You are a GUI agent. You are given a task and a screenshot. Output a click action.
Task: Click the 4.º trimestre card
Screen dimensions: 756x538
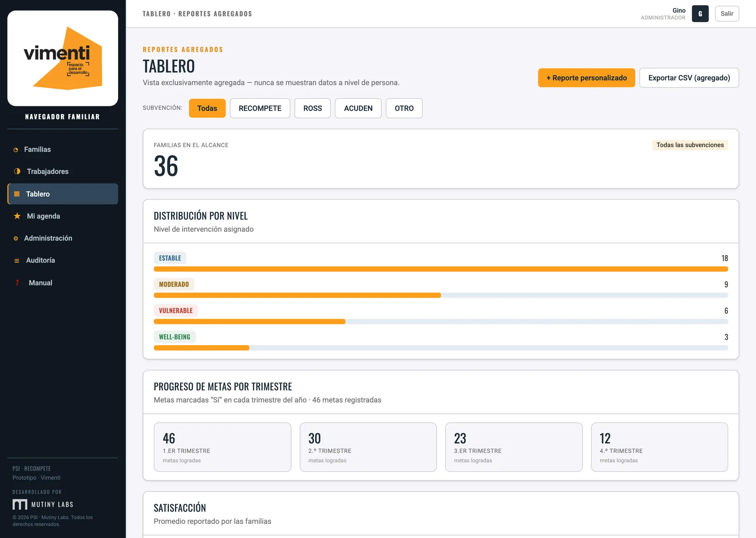(x=660, y=447)
